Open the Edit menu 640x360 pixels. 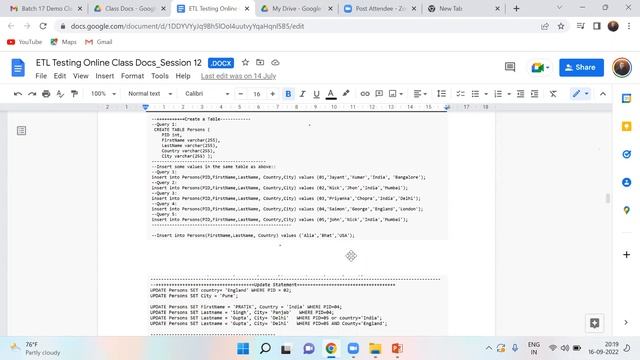tap(60, 76)
